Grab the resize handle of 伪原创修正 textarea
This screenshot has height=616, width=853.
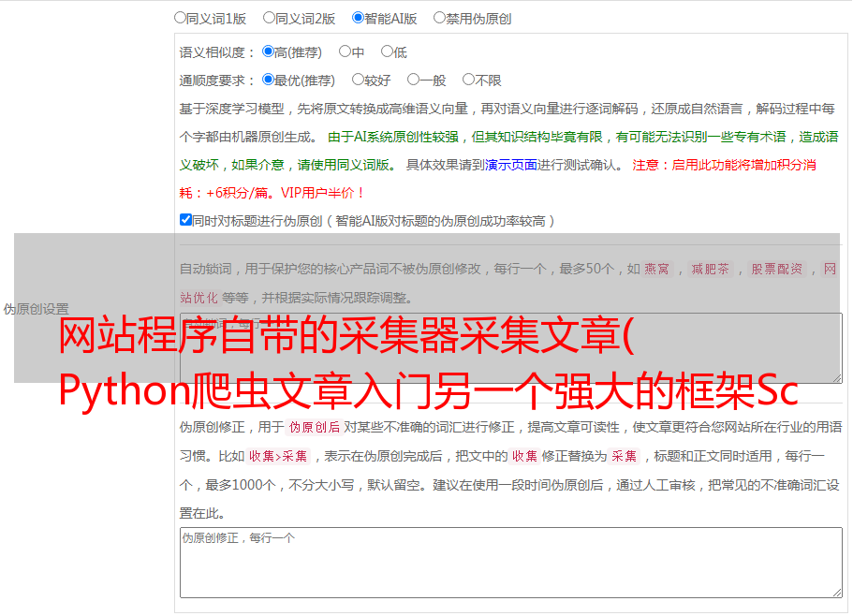837,594
